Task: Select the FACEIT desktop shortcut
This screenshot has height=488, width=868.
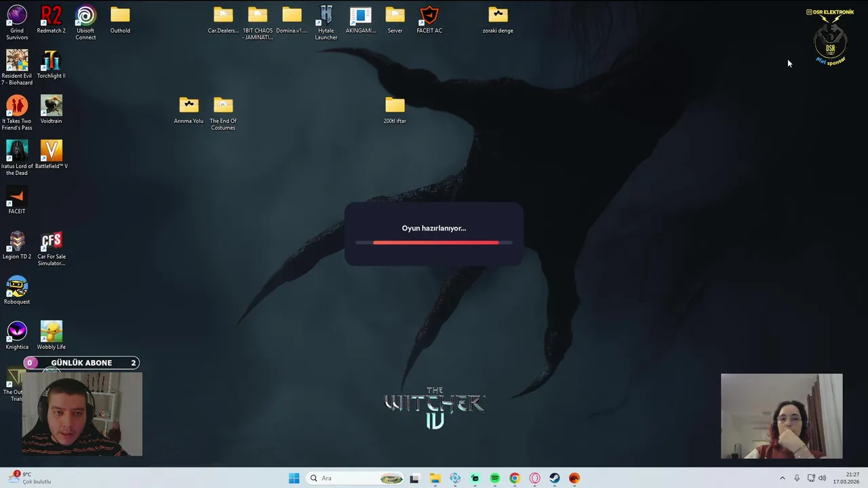Action: click(x=17, y=201)
